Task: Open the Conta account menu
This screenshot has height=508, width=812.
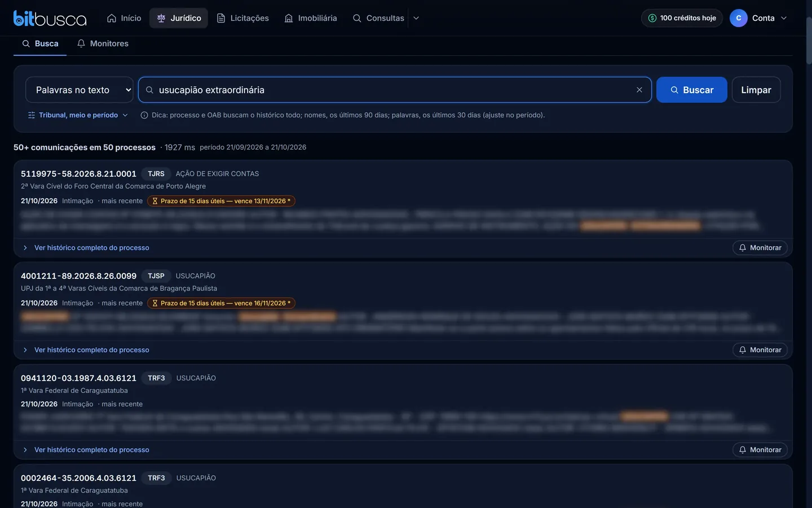Action: pos(758,18)
